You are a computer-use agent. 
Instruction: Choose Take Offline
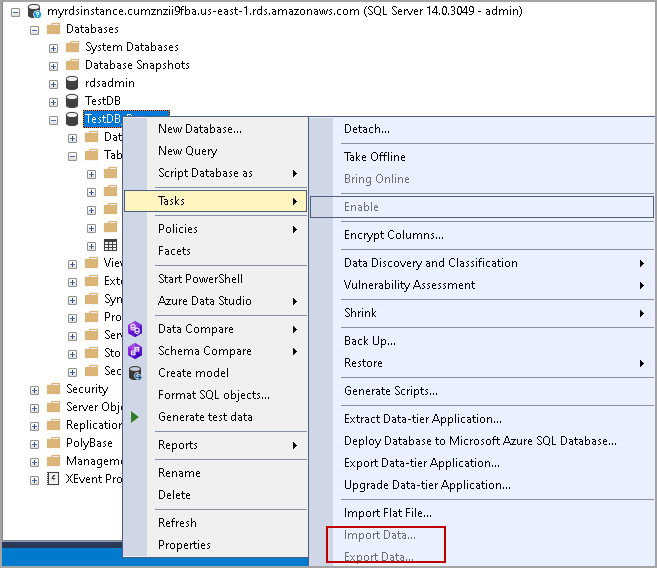tap(482, 157)
